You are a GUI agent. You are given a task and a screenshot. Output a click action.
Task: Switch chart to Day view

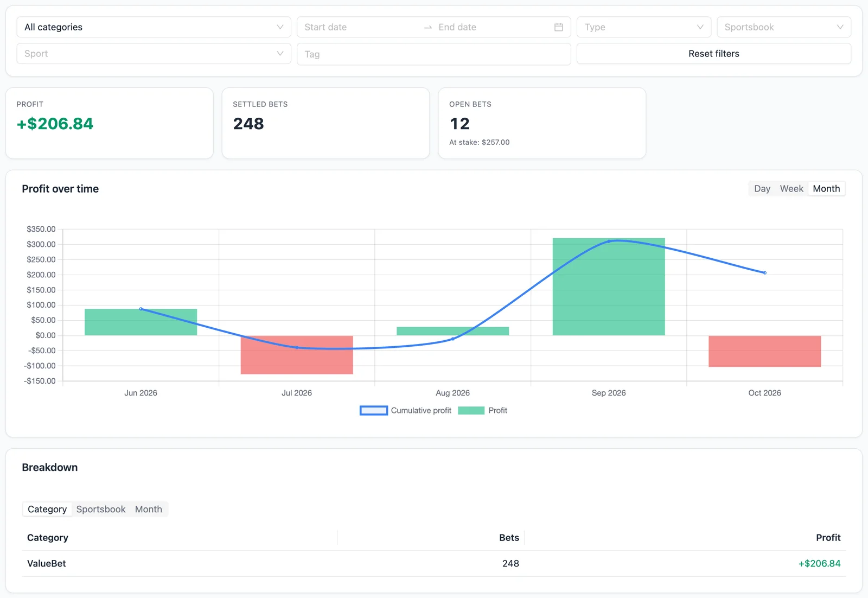pos(762,189)
